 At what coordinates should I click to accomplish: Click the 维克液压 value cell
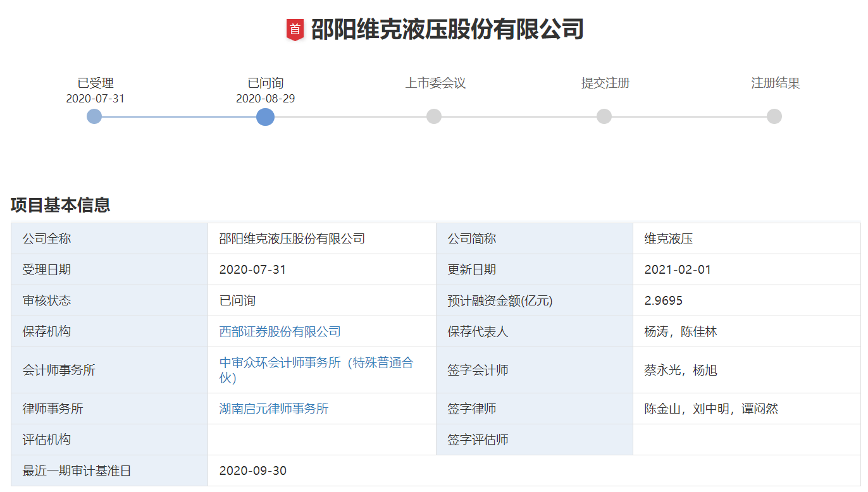[x=747, y=238]
